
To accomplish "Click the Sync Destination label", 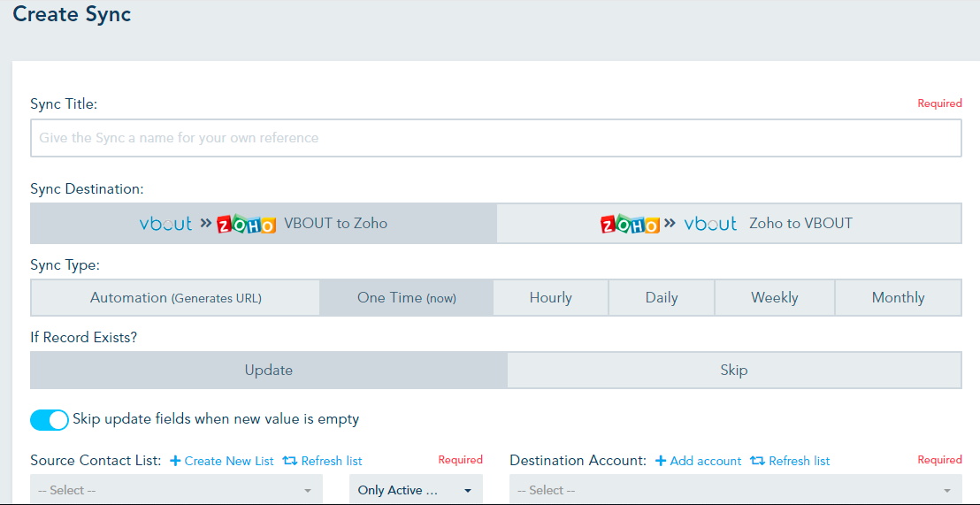I will (87, 188).
